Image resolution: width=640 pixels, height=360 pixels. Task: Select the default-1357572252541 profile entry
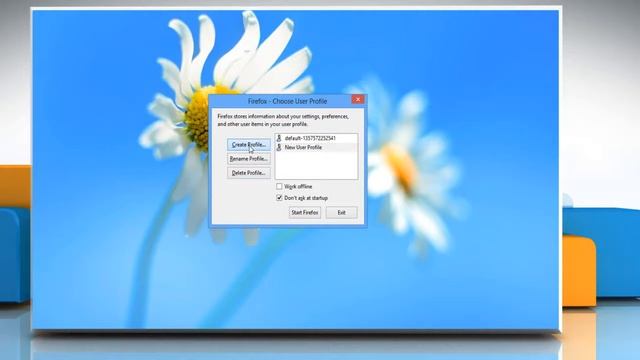click(316, 138)
